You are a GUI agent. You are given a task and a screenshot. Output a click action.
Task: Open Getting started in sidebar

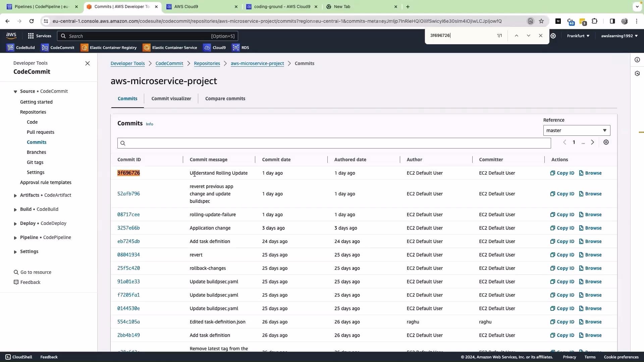pos(36,102)
